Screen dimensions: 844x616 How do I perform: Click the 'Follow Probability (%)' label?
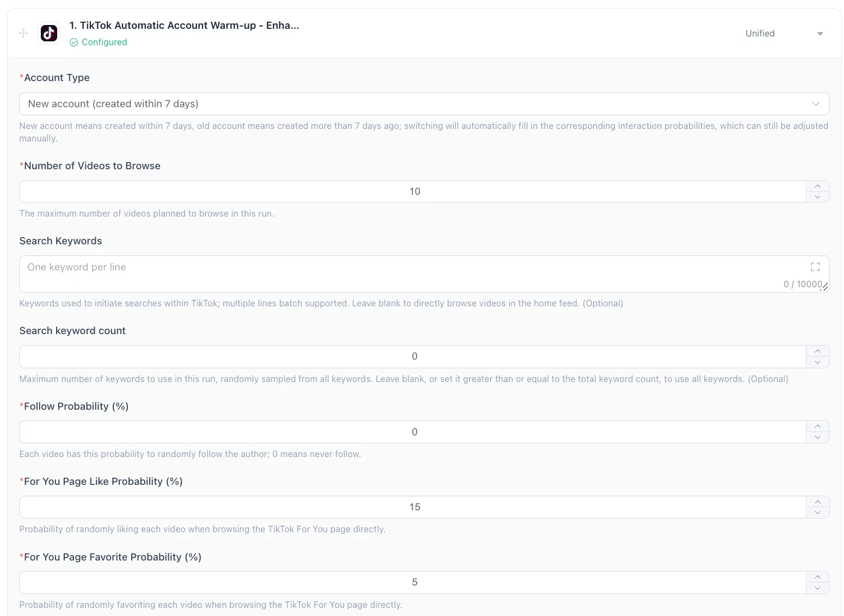76,406
